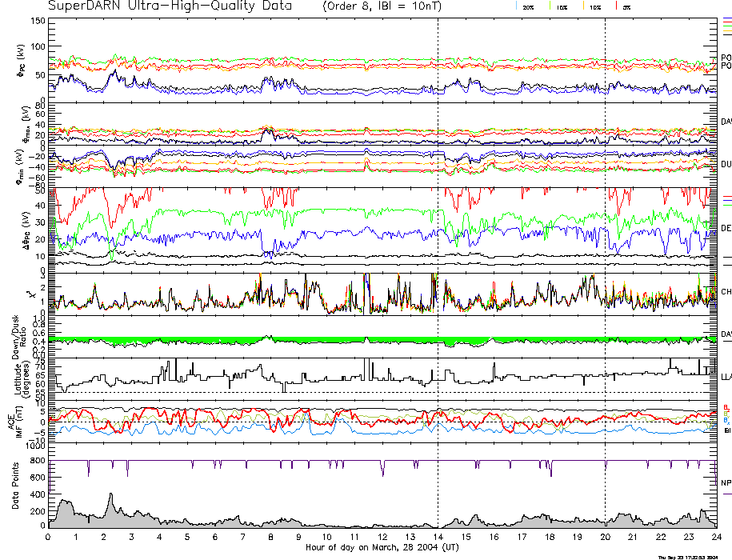The height and width of the screenshot is (560, 732).
Task: Click hour 3 on the time axis
Action: pyautogui.click(x=132, y=537)
